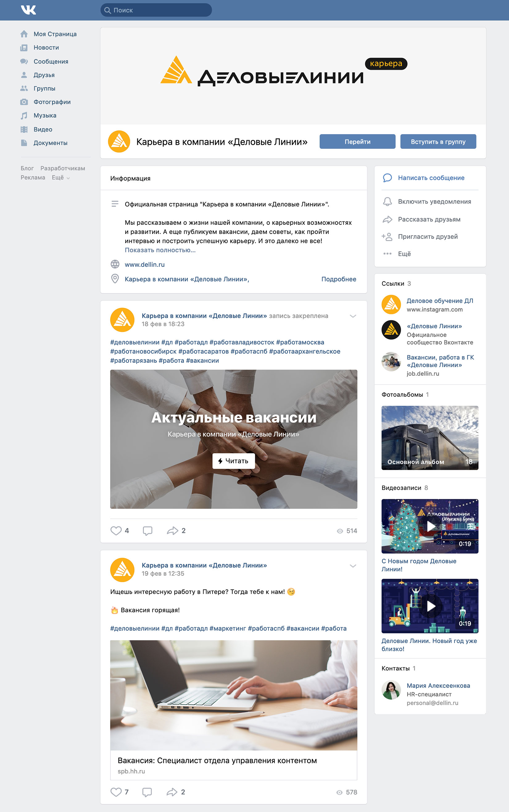Screen dimensions: 509x812
Task: Like the pinned post with 4 likes
Action: coord(116,531)
